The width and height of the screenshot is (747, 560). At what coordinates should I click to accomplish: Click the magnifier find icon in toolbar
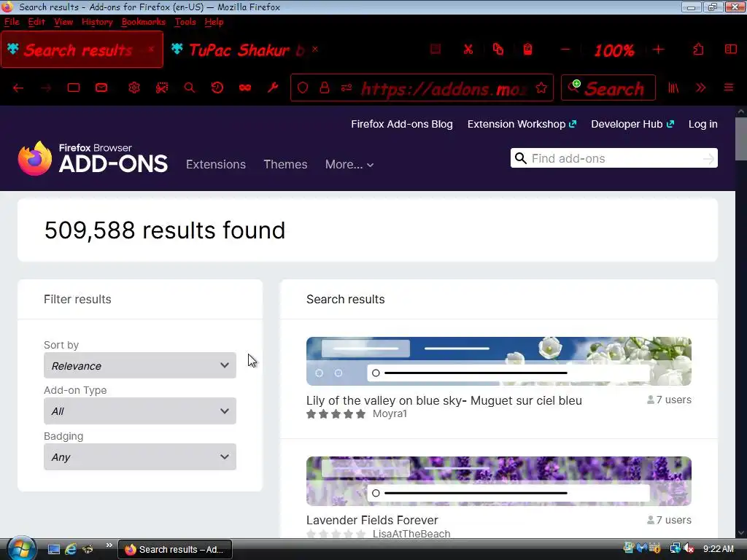pyautogui.click(x=190, y=87)
